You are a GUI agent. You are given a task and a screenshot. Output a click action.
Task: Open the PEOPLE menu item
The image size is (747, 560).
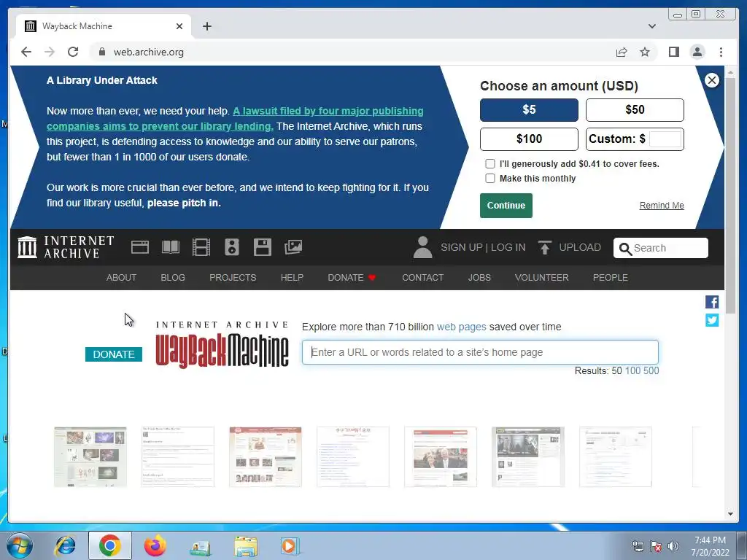[610, 278]
